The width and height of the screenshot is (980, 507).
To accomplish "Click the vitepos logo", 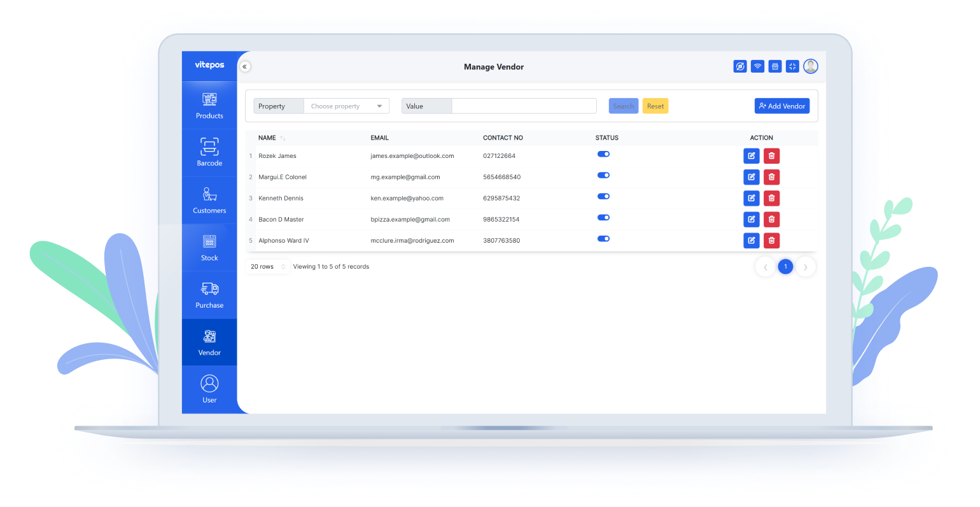I will pos(209,65).
